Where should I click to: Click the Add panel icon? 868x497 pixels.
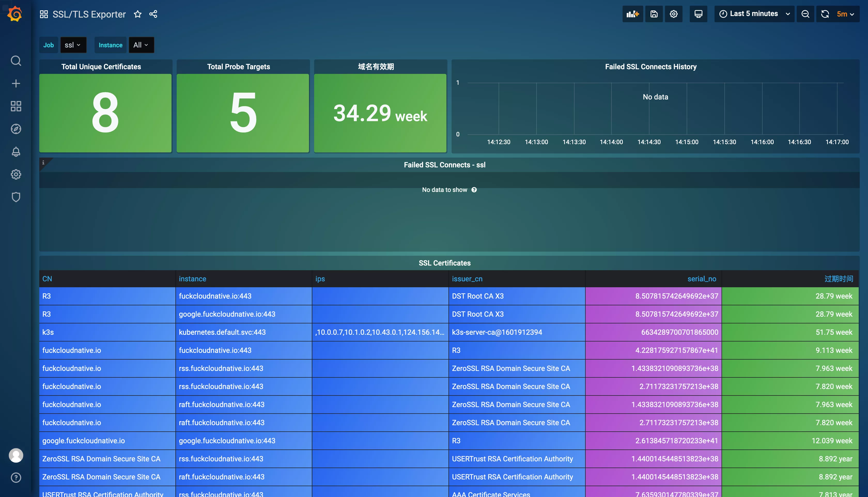point(632,14)
